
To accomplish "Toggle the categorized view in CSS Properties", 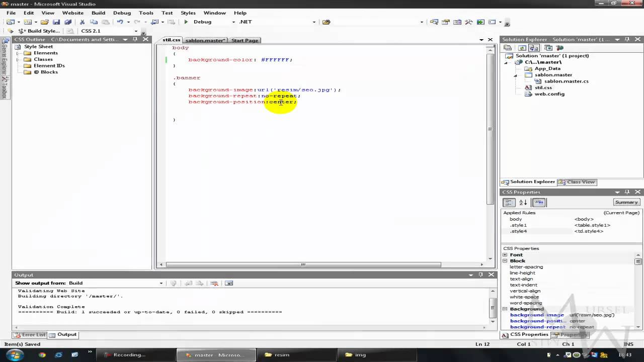I will 509,202.
